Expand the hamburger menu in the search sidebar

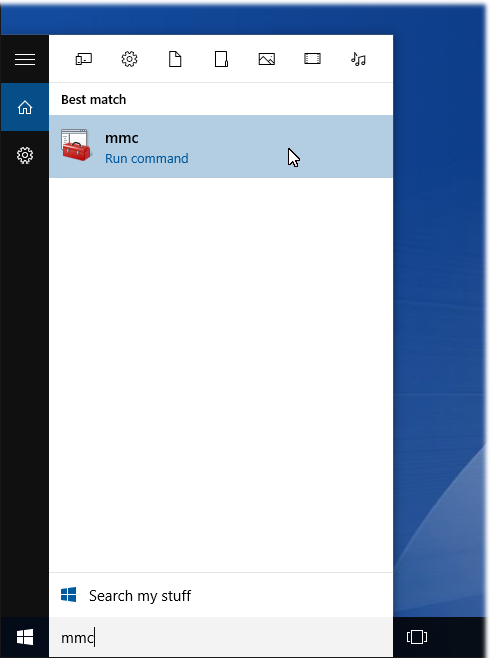[x=25, y=59]
